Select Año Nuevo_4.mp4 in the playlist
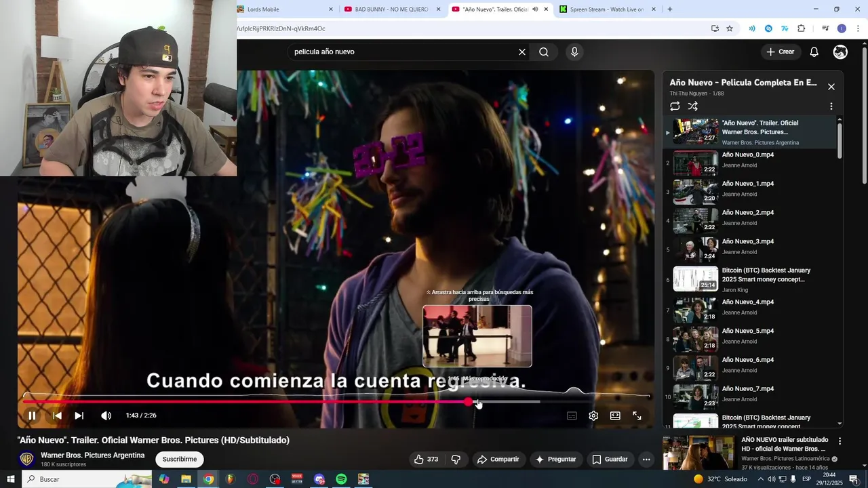The width and height of the screenshot is (868, 488). pyautogui.click(x=751, y=310)
